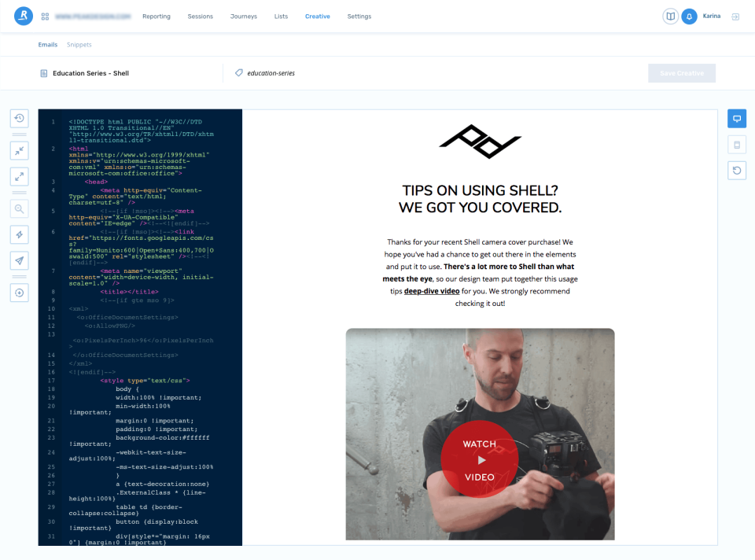Open the apps grid icon
The width and height of the screenshot is (755, 560).
click(x=46, y=17)
